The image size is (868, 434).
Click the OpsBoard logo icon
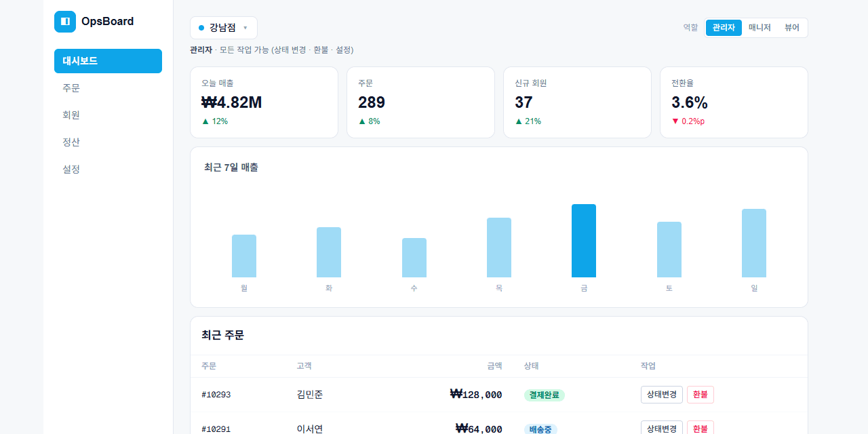click(x=65, y=22)
